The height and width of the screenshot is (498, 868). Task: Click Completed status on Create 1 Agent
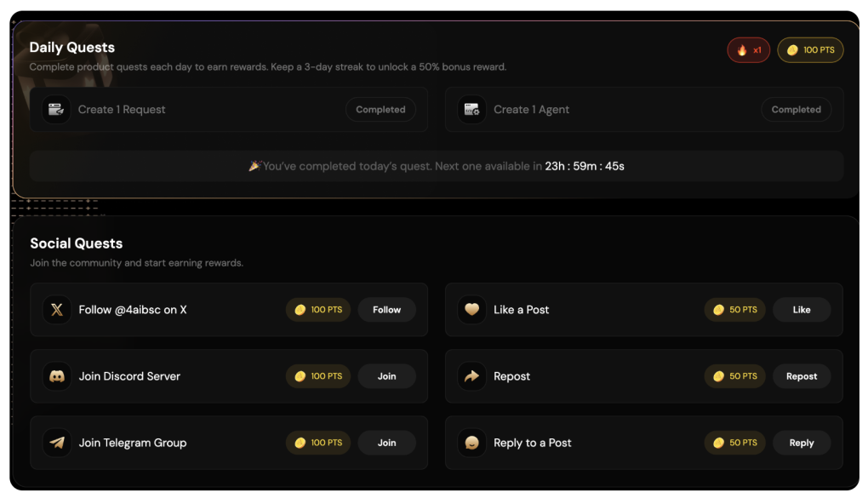click(796, 110)
